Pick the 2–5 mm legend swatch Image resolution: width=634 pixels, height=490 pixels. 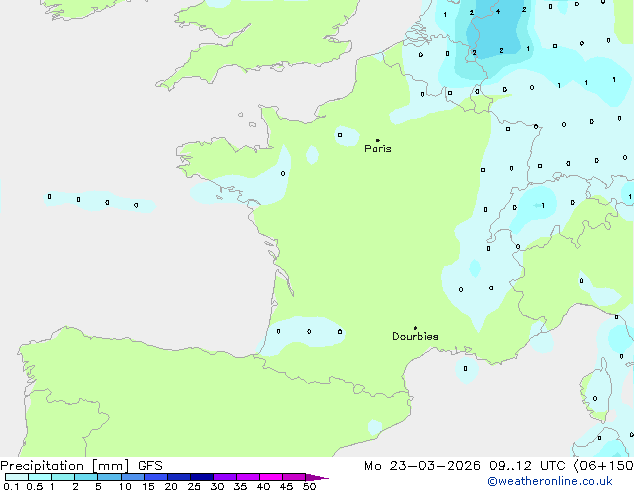(86, 477)
